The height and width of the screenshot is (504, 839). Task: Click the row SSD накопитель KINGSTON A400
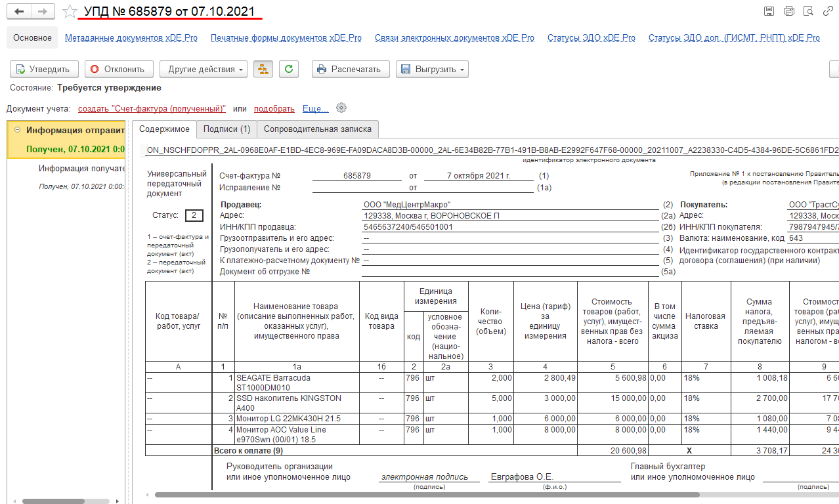tap(297, 403)
